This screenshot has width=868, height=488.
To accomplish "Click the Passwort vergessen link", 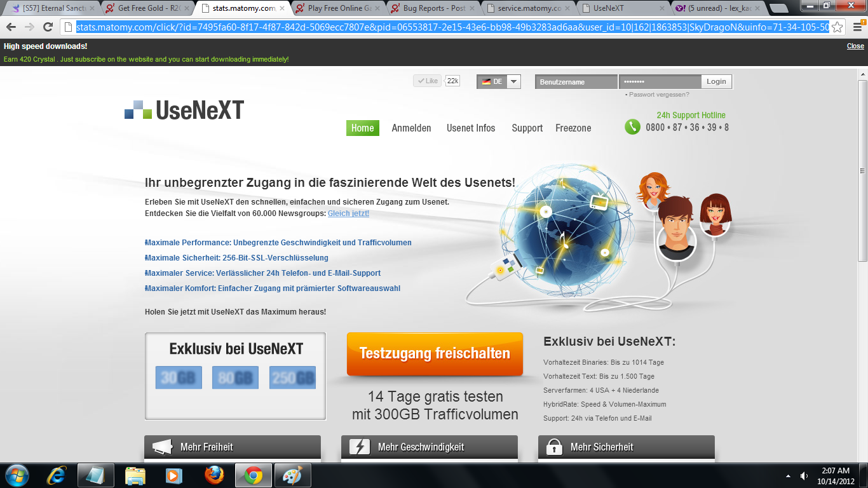I will 658,95.
